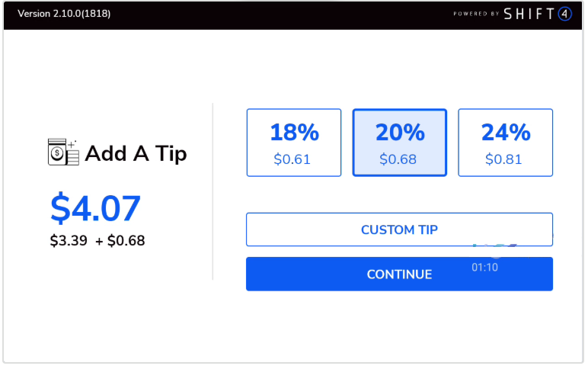The height and width of the screenshot is (369, 588).
Task: Click the Powered By text
Action: 476,14
